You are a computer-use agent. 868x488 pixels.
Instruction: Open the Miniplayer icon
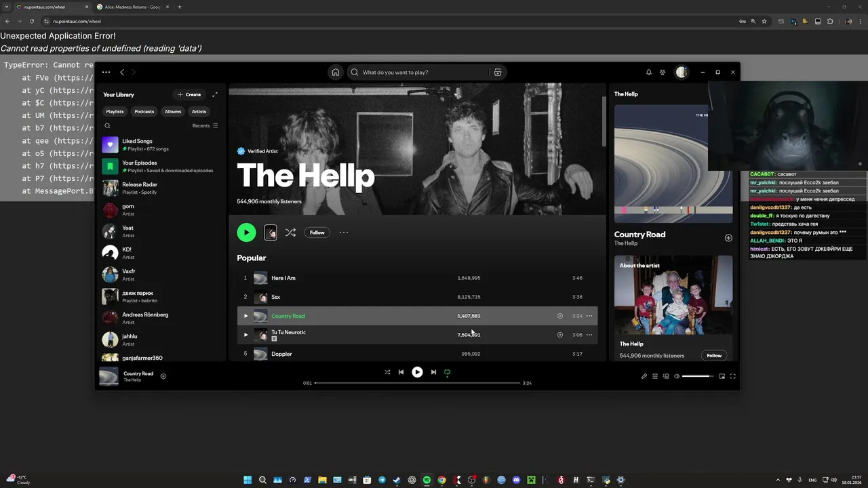click(x=722, y=376)
